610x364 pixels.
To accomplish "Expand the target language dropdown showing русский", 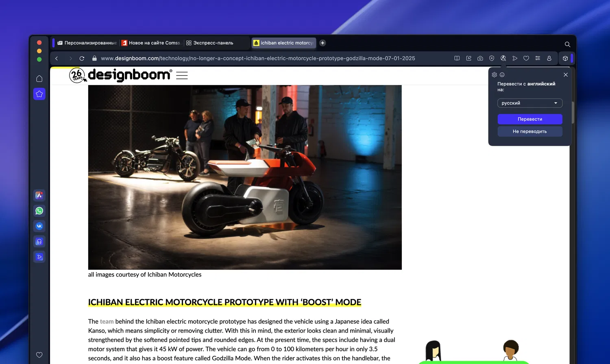I will click(530, 103).
